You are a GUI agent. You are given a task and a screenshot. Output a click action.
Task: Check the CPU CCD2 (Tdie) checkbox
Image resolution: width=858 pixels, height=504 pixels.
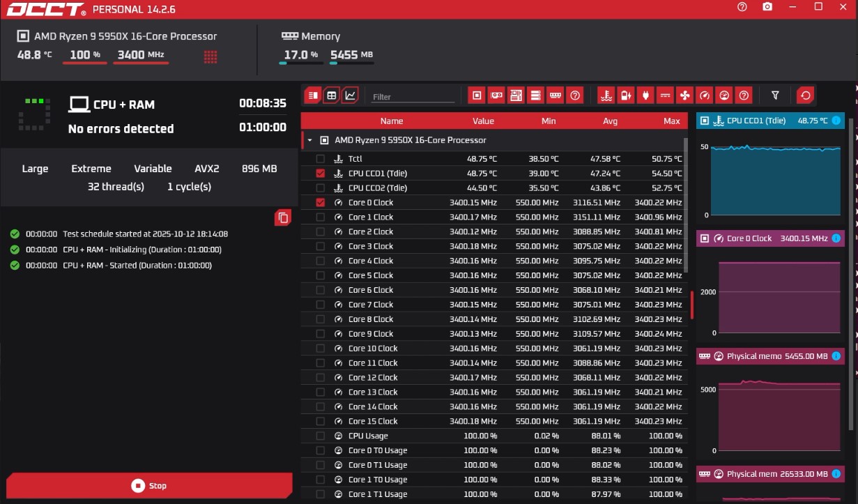321,188
